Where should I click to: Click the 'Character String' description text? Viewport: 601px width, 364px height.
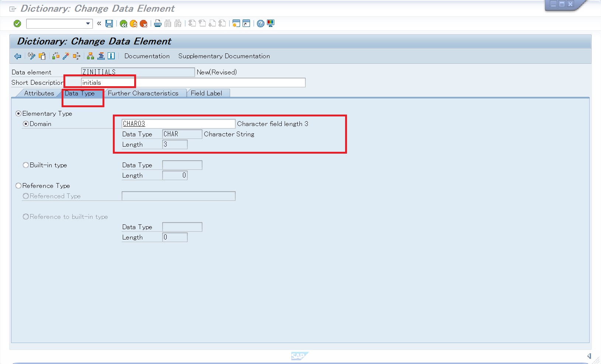pyautogui.click(x=229, y=134)
